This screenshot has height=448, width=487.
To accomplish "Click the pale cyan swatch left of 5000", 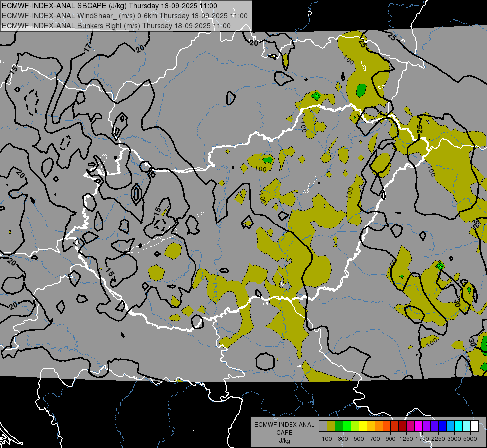I will click(467, 426).
